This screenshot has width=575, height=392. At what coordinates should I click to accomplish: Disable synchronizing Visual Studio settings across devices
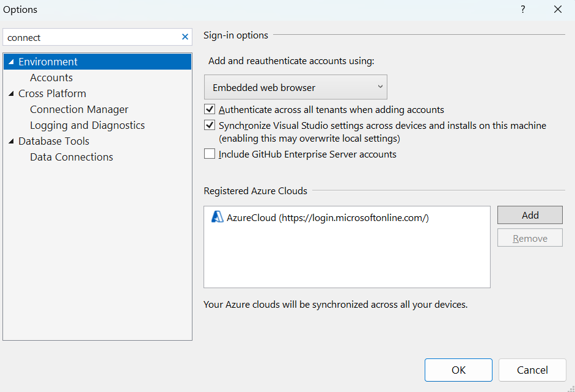210,125
